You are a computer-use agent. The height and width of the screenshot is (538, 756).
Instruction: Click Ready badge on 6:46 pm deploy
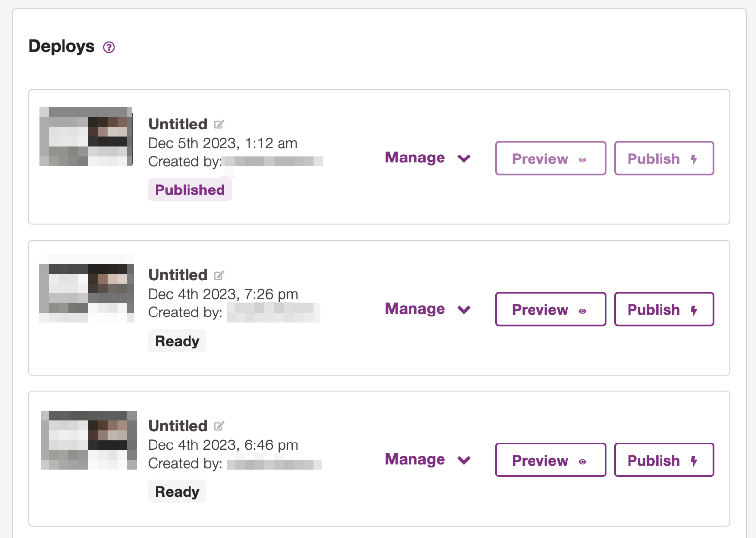177,492
